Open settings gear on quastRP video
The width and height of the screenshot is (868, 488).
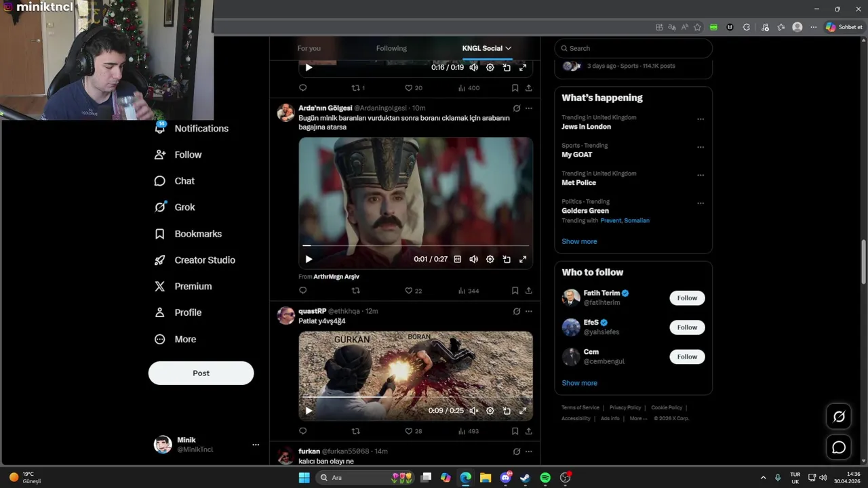click(x=490, y=411)
